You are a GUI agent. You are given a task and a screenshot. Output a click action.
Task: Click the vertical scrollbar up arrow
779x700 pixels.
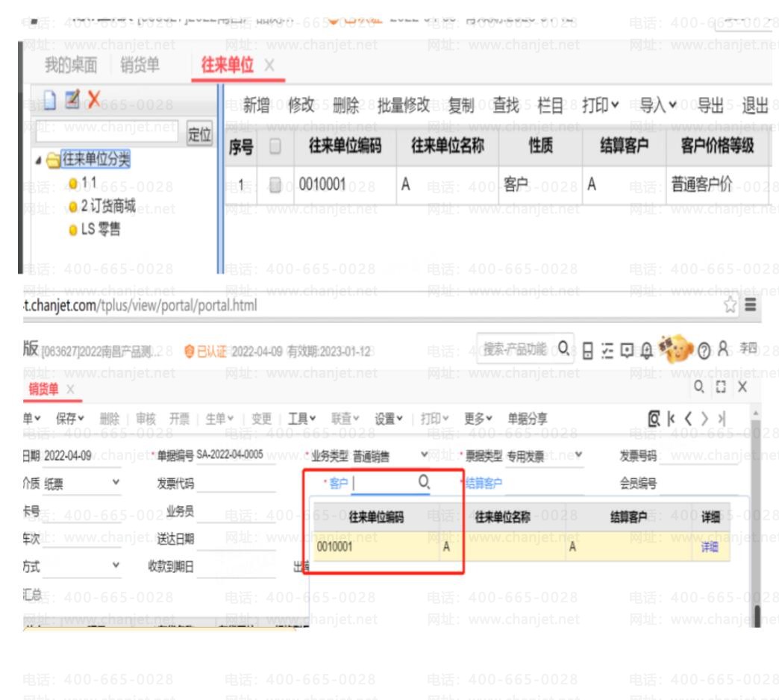[756, 413]
